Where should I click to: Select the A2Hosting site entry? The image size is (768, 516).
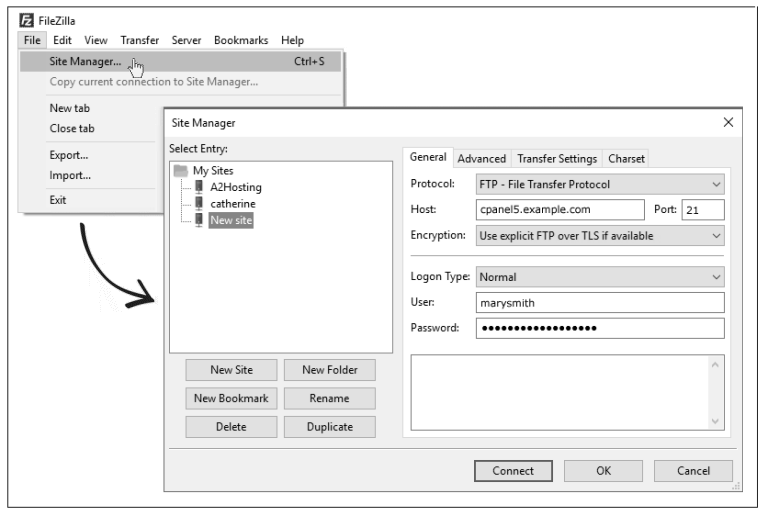coord(236,187)
